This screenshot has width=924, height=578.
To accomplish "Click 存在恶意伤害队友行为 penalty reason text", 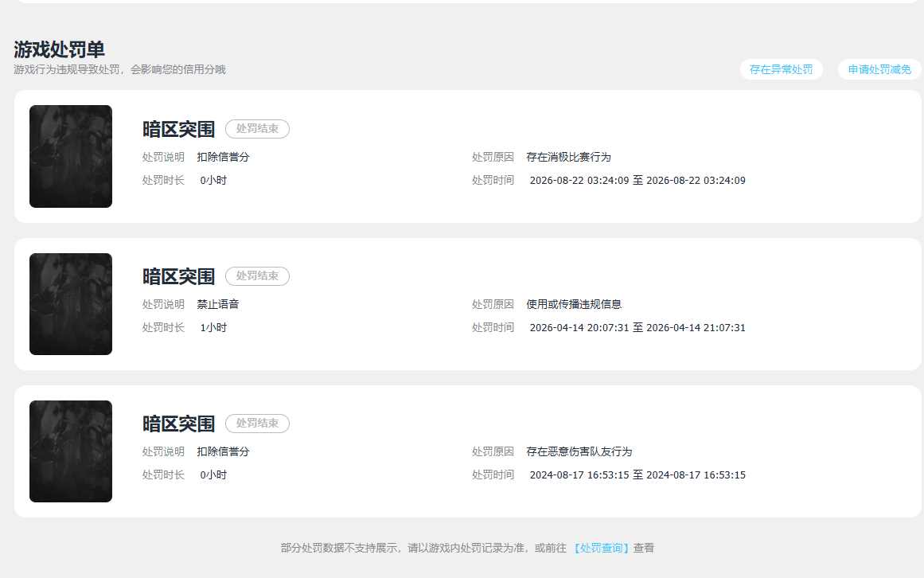I will pyautogui.click(x=579, y=452).
